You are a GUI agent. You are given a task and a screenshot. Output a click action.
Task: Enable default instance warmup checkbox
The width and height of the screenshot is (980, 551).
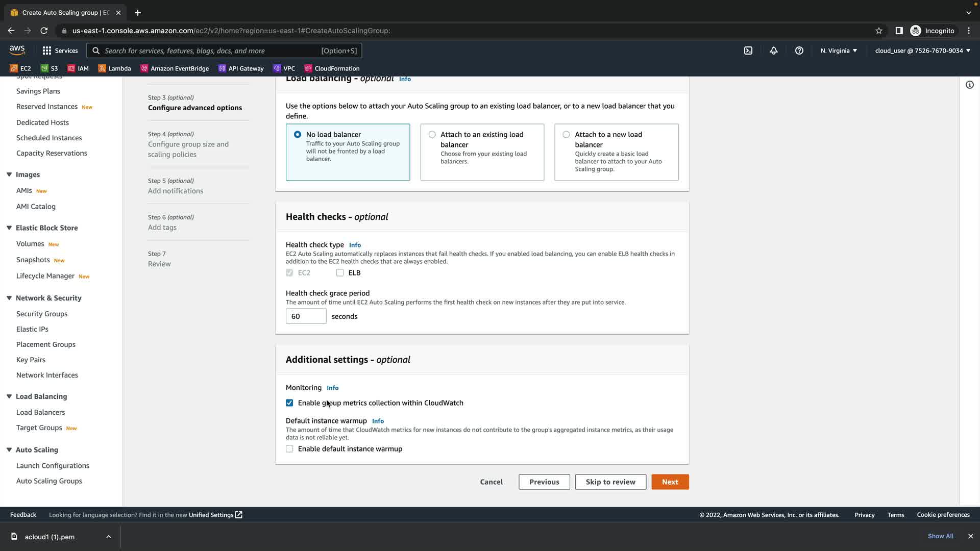click(x=289, y=449)
